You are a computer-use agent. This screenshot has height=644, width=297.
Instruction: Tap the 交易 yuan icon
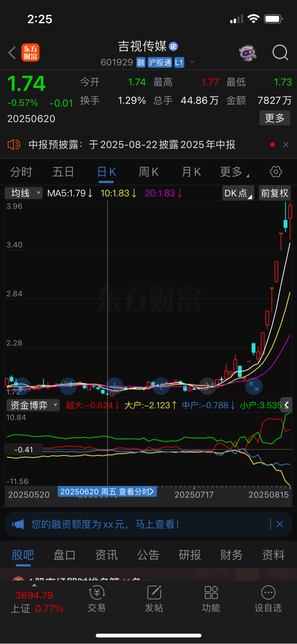(x=97, y=592)
